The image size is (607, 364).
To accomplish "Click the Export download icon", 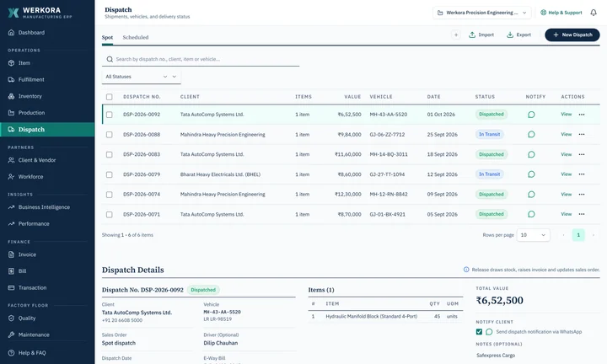I will click(510, 35).
